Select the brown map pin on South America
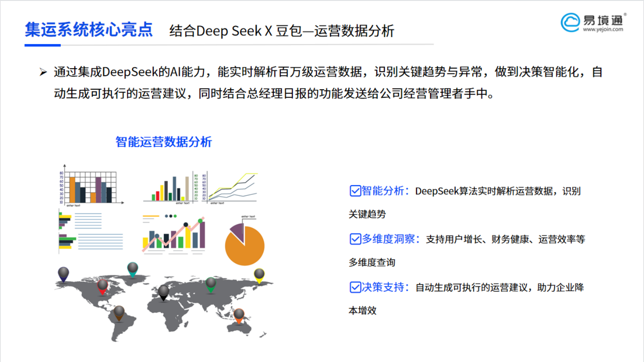The width and height of the screenshot is (644, 362). (x=119, y=313)
